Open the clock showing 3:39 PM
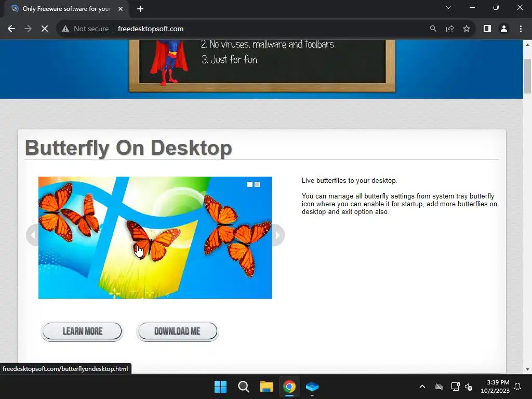This screenshot has width=532, height=399. pyautogui.click(x=495, y=387)
